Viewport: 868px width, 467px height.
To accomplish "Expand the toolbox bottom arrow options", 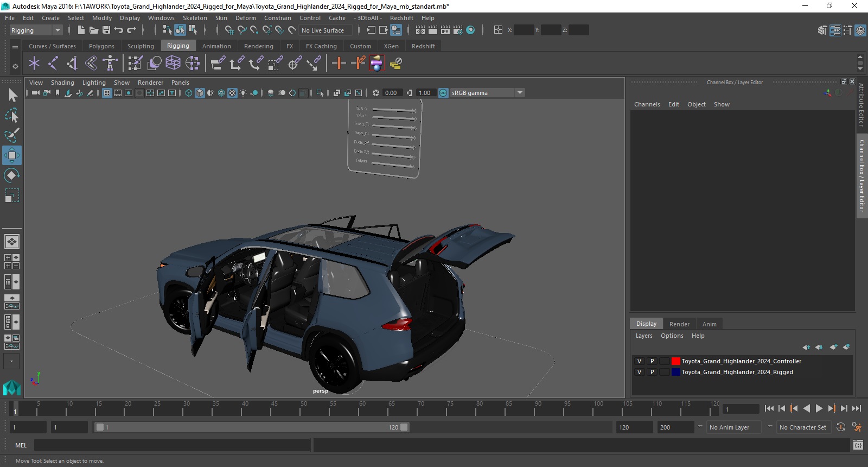I will (x=12, y=361).
